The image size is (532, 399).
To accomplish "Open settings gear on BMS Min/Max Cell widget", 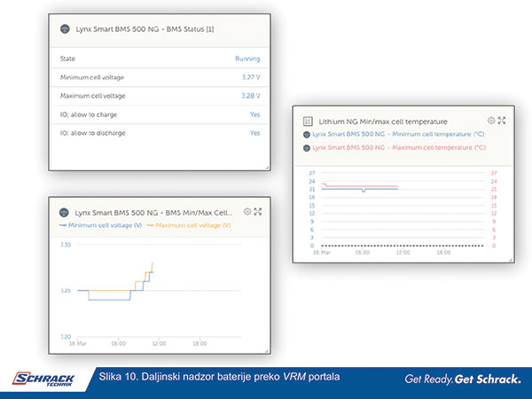I will (247, 212).
